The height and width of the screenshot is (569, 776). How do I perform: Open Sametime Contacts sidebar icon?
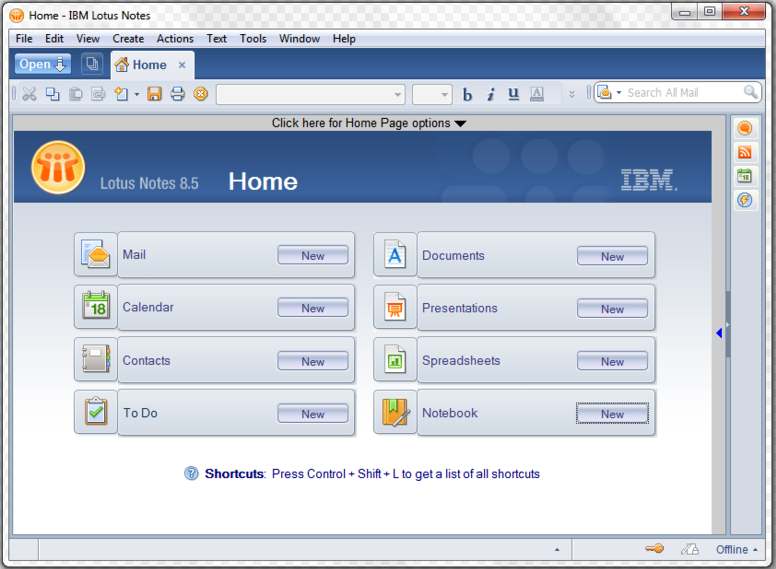(x=745, y=129)
